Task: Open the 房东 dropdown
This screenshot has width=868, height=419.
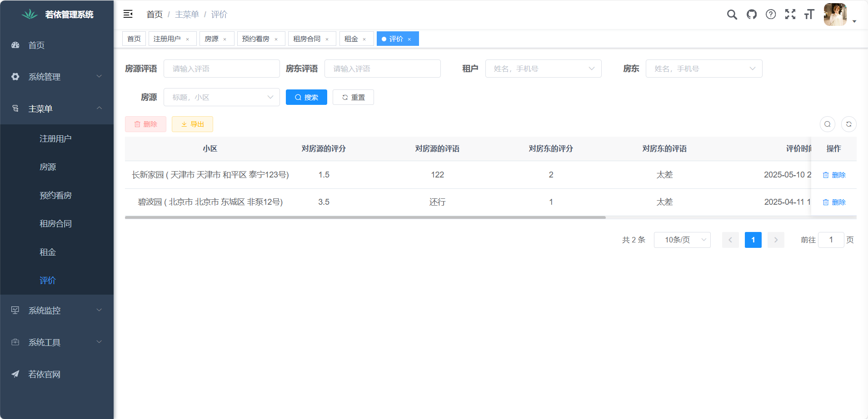Action: pos(704,69)
